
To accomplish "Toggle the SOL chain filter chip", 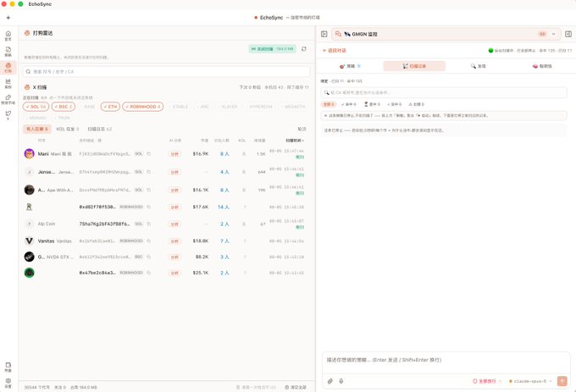I will point(36,107).
